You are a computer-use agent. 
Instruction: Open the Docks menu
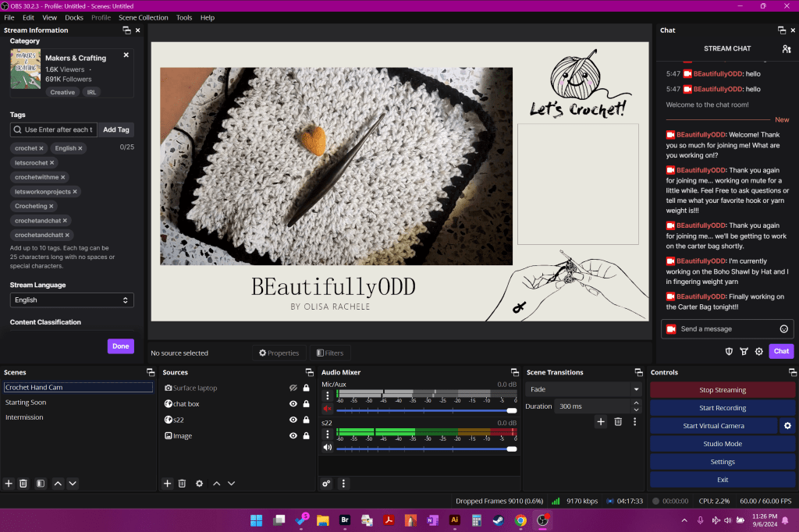[x=74, y=17]
